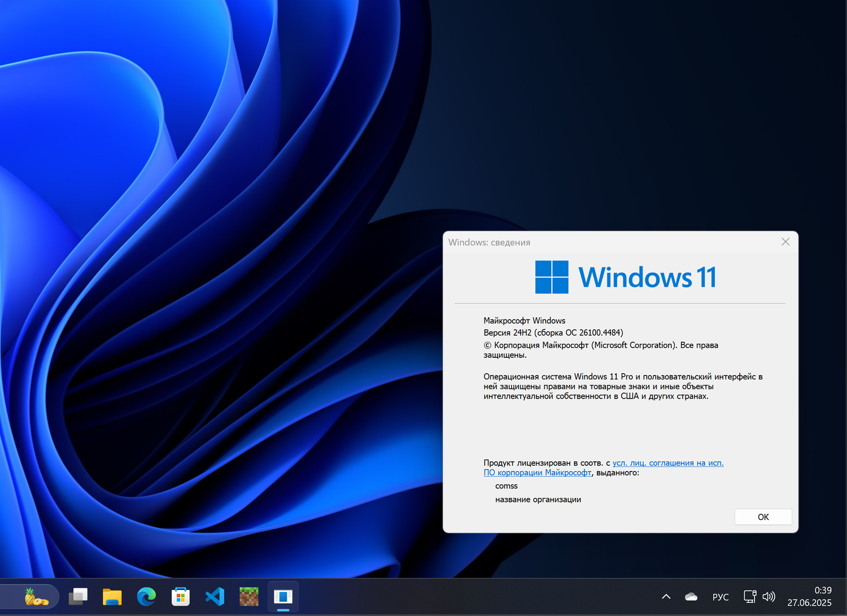Select the active winver window taskbar icon
Viewport: 847px width, 616px height.
pos(282,596)
